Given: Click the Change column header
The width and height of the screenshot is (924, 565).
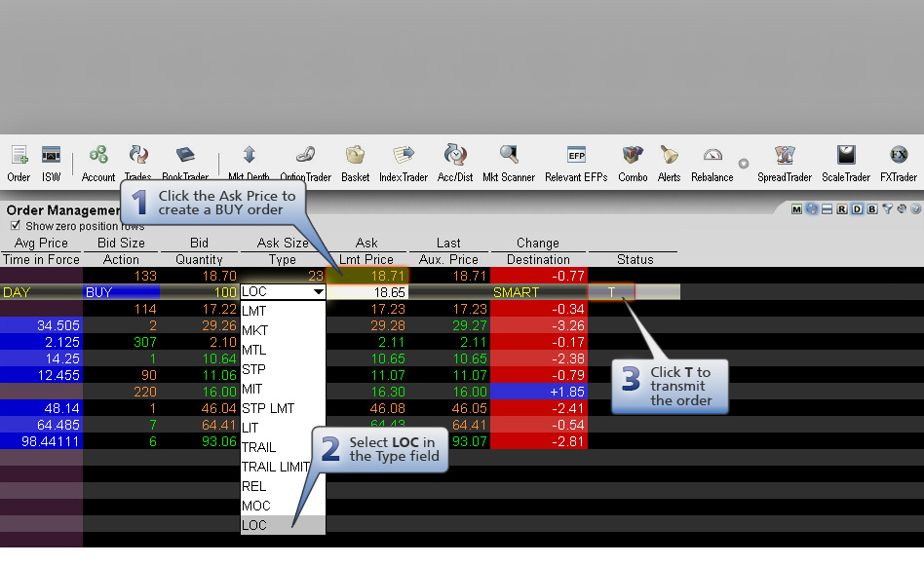Looking at the screenshot, I should (537, 243).
